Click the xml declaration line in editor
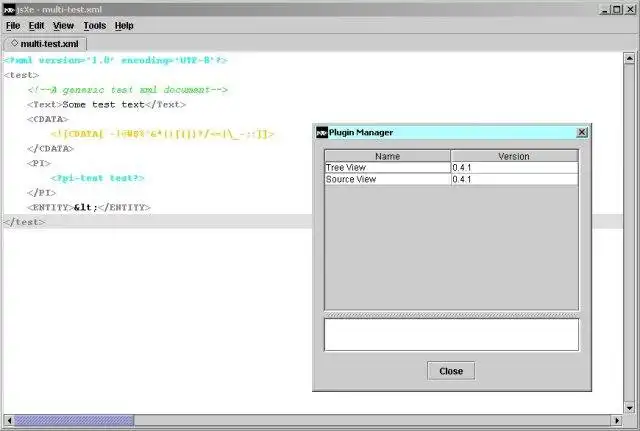Screen dimensions: 640x431 [x=116, y=60]
